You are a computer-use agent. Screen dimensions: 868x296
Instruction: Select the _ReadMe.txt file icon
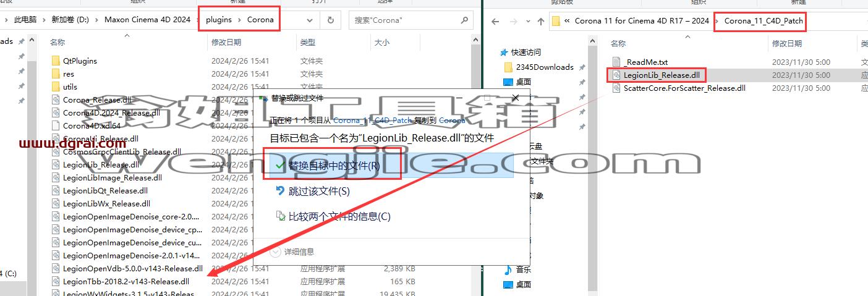click(x=616, y=62)
